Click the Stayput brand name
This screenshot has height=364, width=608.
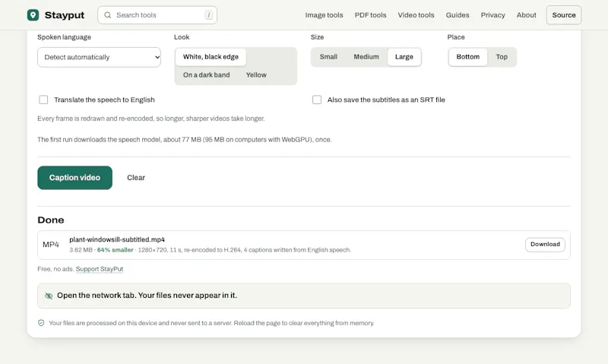pyautogui.click(x=65, y=15)
